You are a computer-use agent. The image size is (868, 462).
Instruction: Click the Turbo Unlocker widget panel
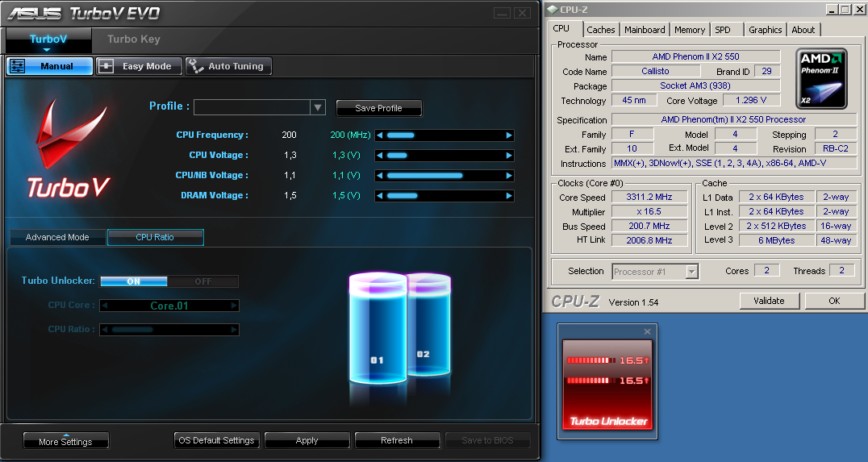pos(607,385)
